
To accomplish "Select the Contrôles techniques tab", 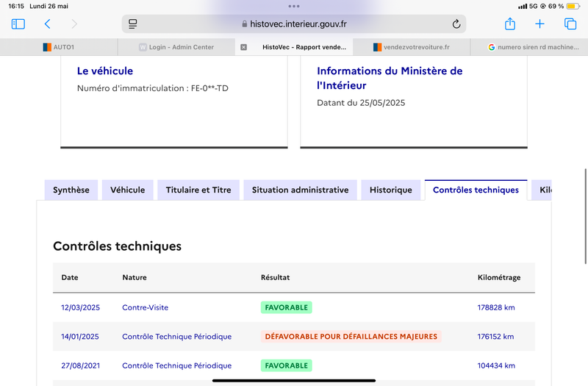I will click(x=476, y=190).
